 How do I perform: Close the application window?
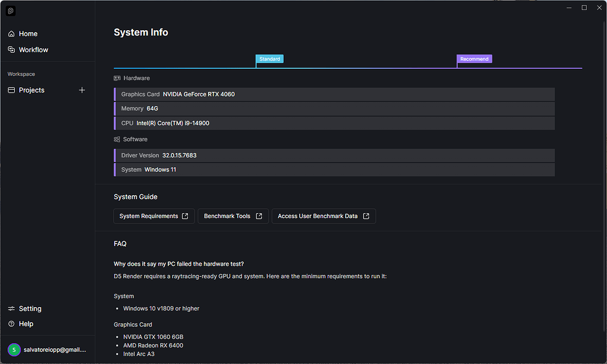pyautogui.click(x=599, y=8)
